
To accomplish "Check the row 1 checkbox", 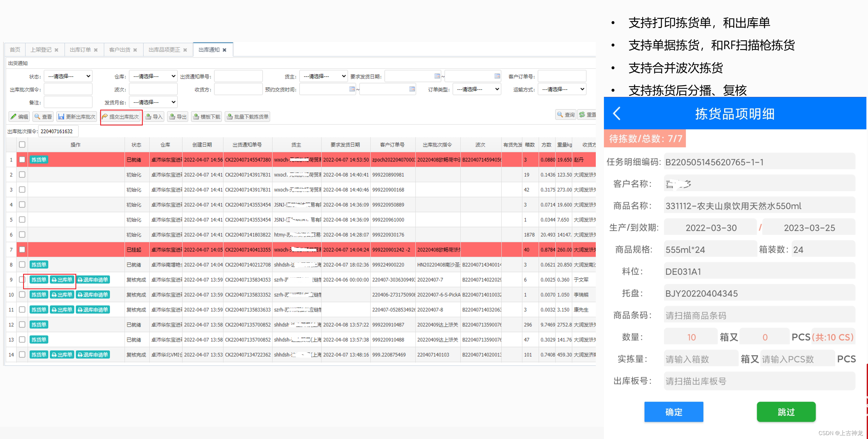I will (x=22, y=159).
